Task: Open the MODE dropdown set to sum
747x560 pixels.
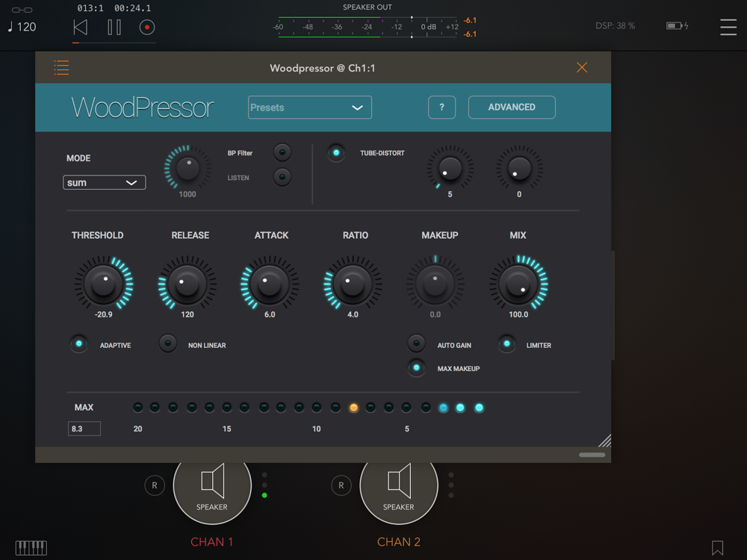Action: click(105, 183)
